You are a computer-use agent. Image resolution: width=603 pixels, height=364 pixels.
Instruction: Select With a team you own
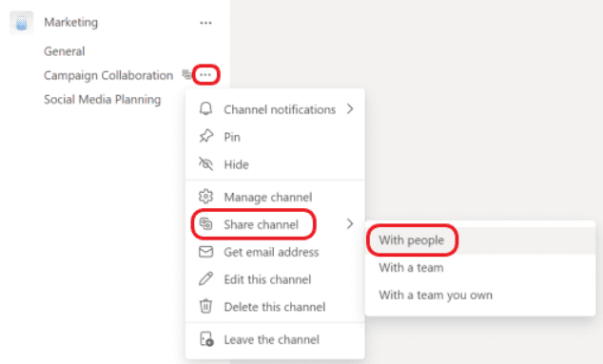(436, 296)
